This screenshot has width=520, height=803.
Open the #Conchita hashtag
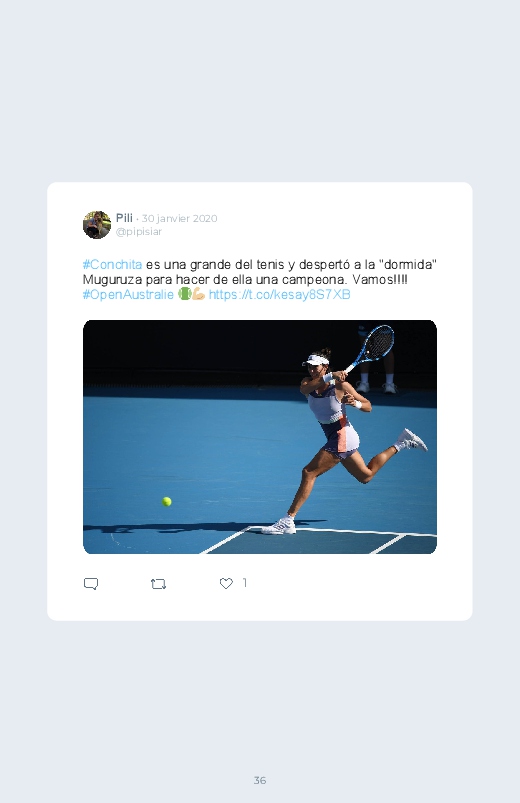click(x=112, y=265)
